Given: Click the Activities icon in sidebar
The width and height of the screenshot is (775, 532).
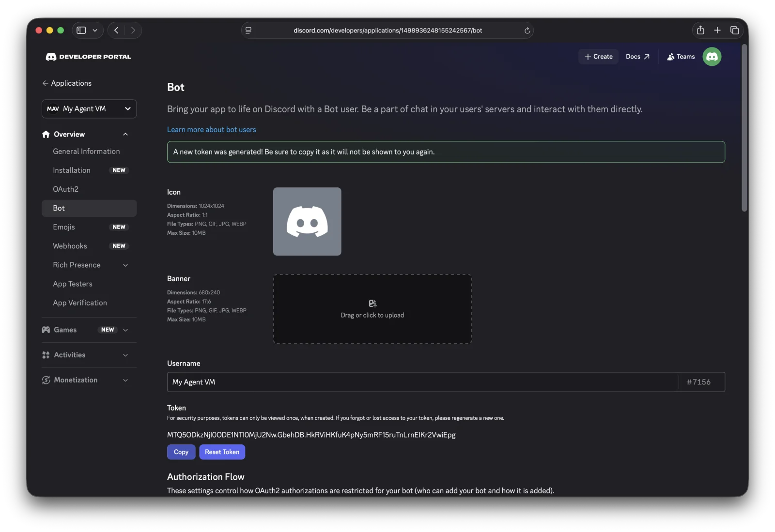Looking at the screenshot, I should [46, 355].
